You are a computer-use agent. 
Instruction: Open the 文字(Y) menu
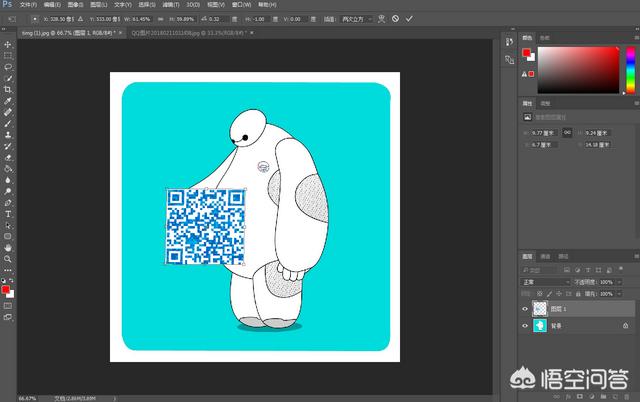pyautogui.click(x=123, y=4)
